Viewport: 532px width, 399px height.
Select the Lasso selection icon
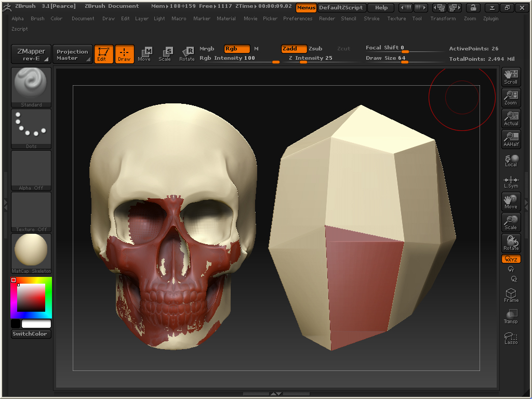[511, 338]
